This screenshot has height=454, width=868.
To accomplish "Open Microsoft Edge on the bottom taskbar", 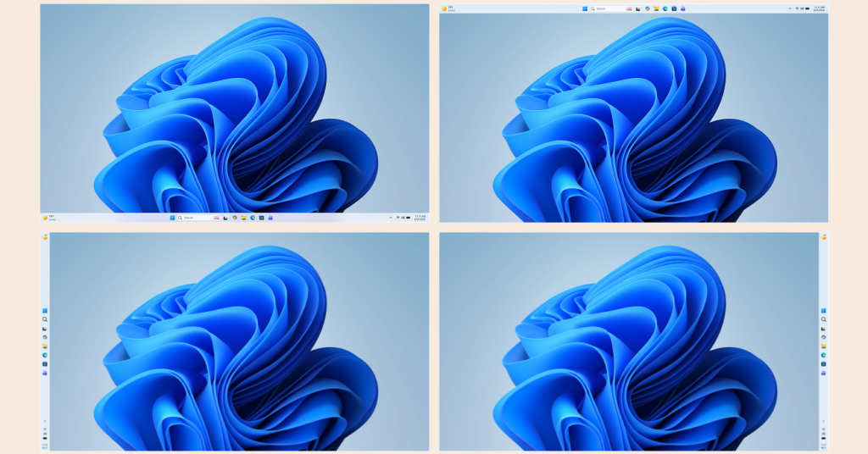I will point(253,218).
